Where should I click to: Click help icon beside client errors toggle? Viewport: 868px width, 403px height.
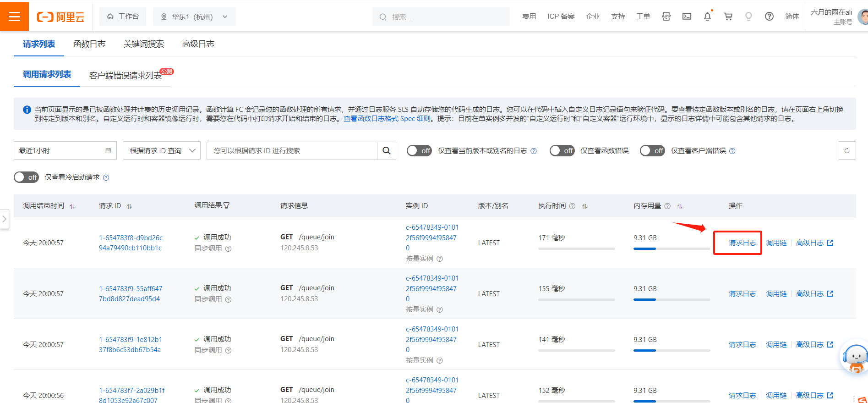(732, 151)
